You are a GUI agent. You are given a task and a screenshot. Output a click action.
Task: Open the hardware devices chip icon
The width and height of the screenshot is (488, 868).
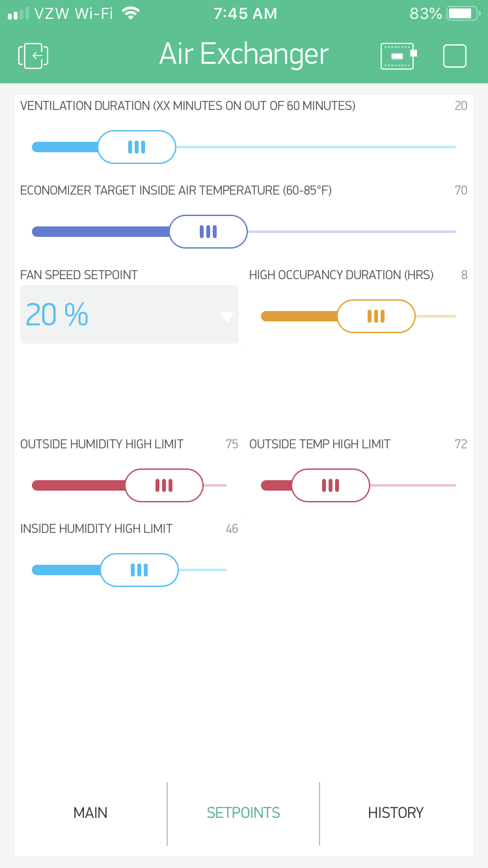(398, 56)
